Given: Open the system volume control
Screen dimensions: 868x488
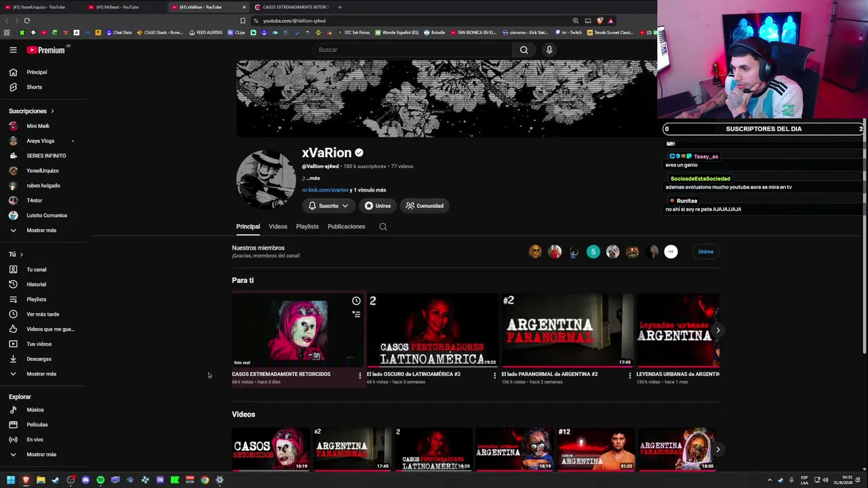Looking at the screenshot, I should coord(825,480).
